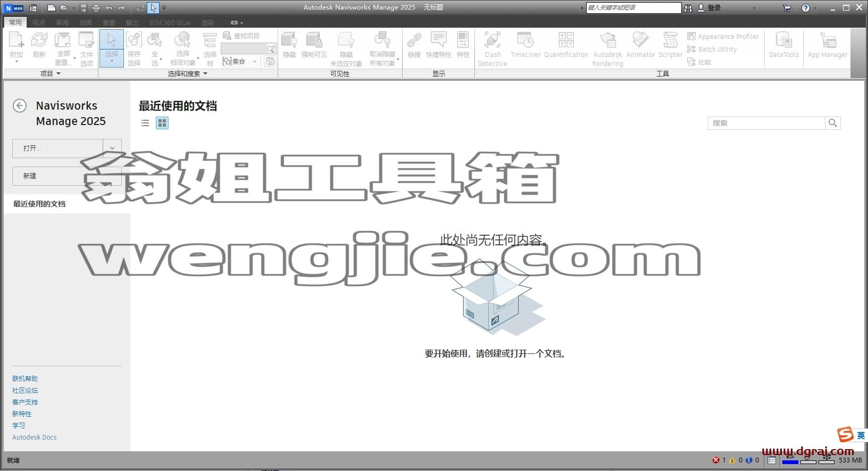
Task: Open the Scripter tool
Action: 671,45
